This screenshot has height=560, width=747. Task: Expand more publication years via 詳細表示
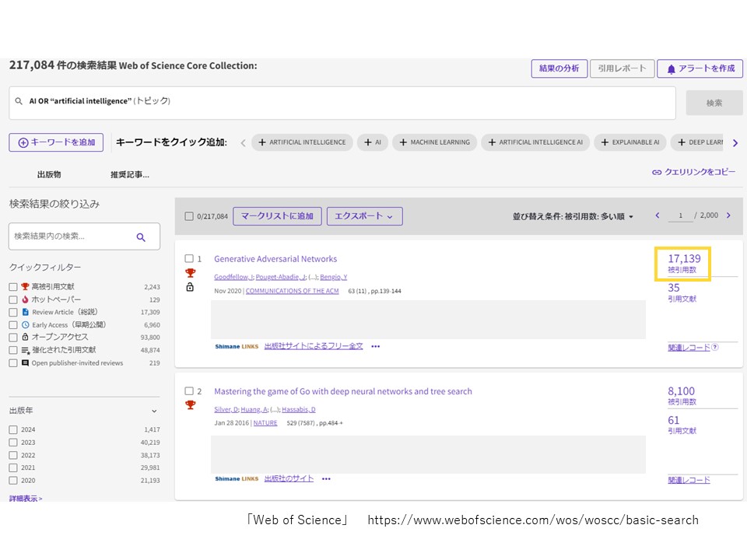click(26, 498)
